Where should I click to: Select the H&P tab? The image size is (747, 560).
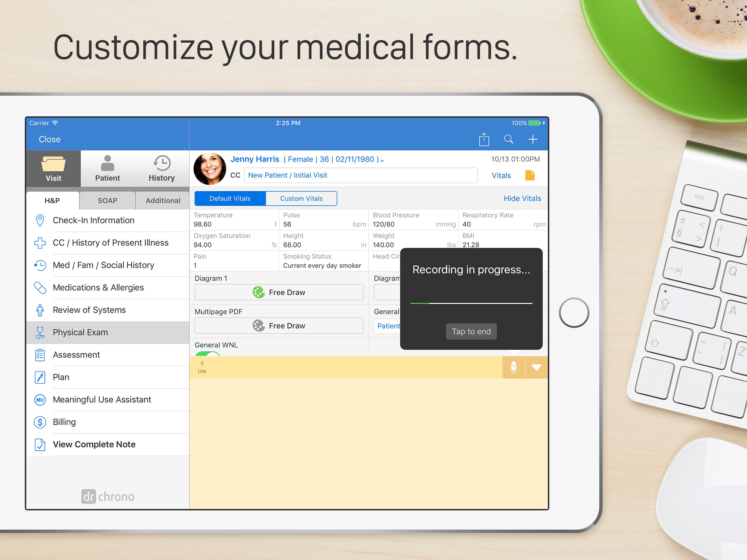53,201
